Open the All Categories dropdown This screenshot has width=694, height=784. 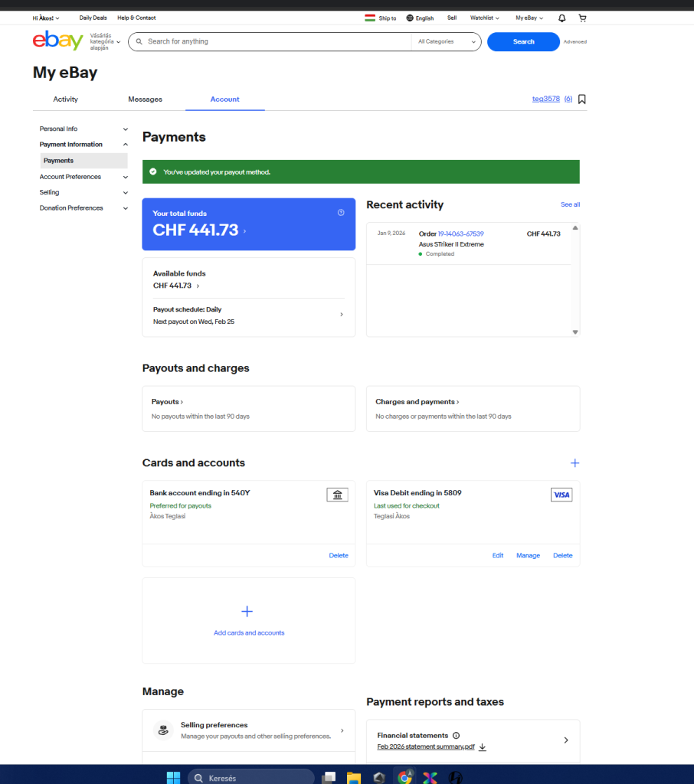pyautogui.click(x=447, y=41)
